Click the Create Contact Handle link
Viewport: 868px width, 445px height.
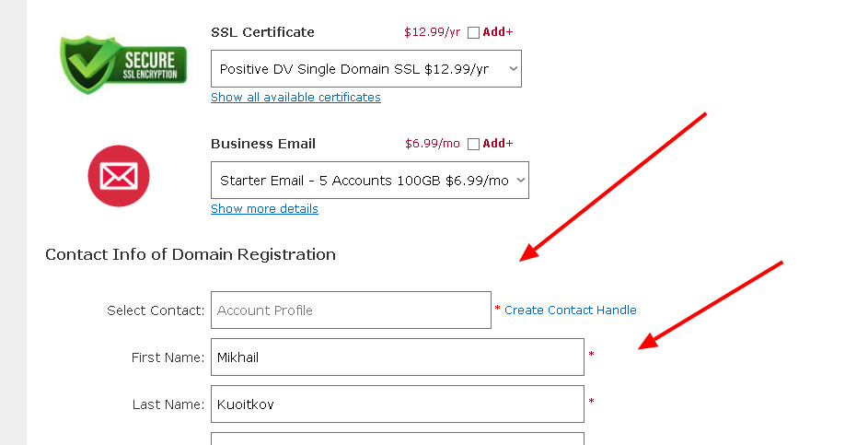(570, 310)
